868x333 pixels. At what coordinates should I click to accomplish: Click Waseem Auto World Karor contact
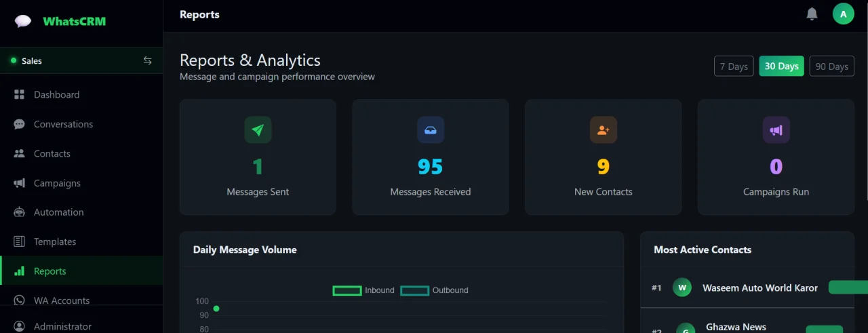coord(760,288)
